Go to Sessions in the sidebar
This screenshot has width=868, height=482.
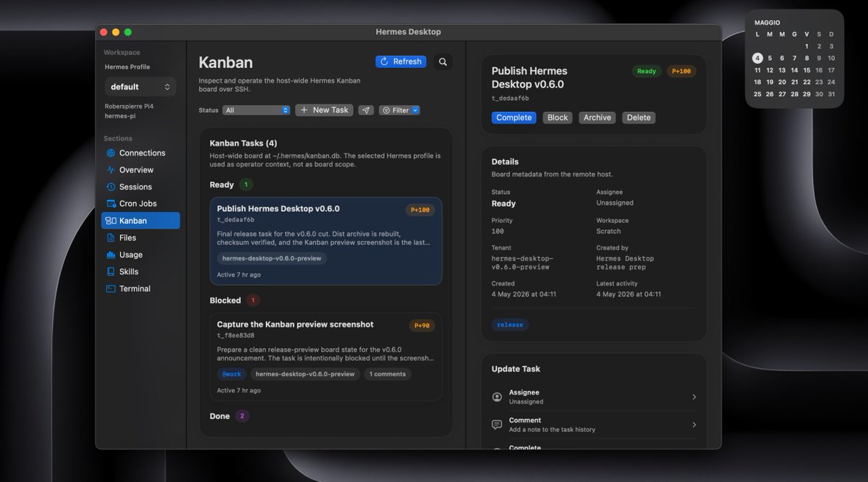coord(140,187)
